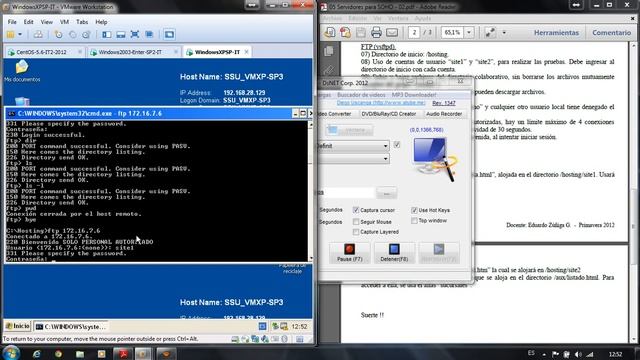Open the View menu in VMware Workstation
The image size is (640, 360).
[x=47, y=22]
